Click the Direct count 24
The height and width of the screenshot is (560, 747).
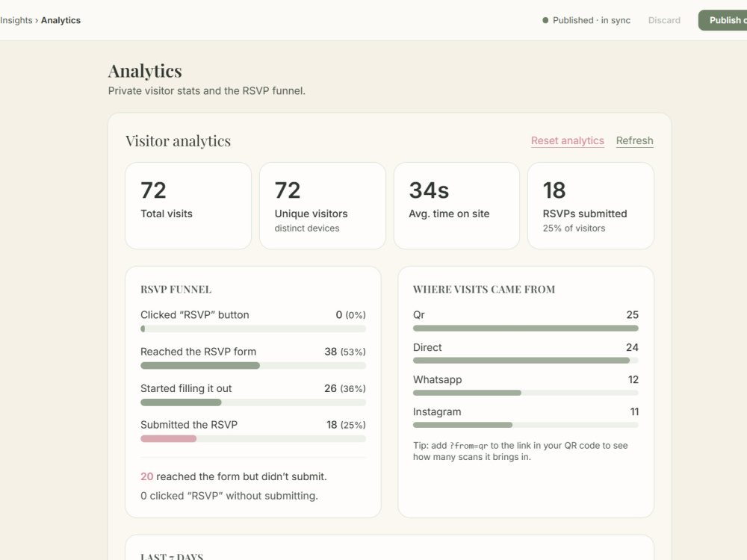632,347
